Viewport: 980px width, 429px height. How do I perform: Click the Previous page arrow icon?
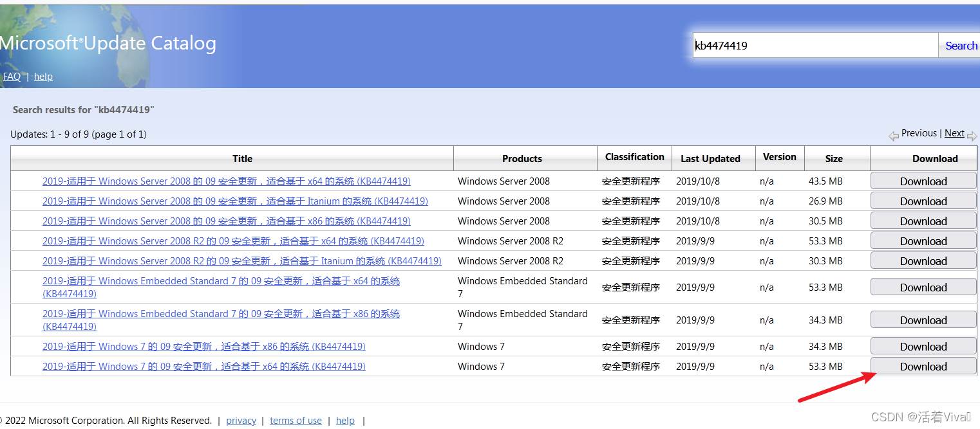pos(894,136)
